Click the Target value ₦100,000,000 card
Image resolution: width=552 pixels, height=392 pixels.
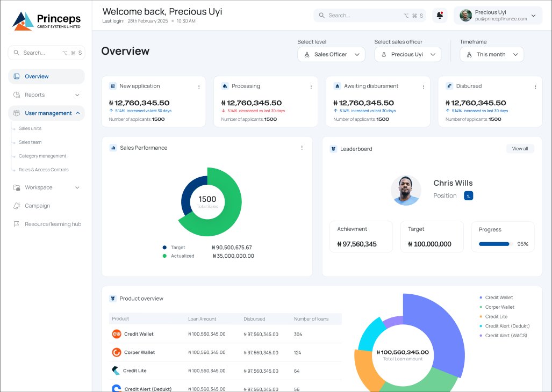pyautogui.click(x=432, y=237)
